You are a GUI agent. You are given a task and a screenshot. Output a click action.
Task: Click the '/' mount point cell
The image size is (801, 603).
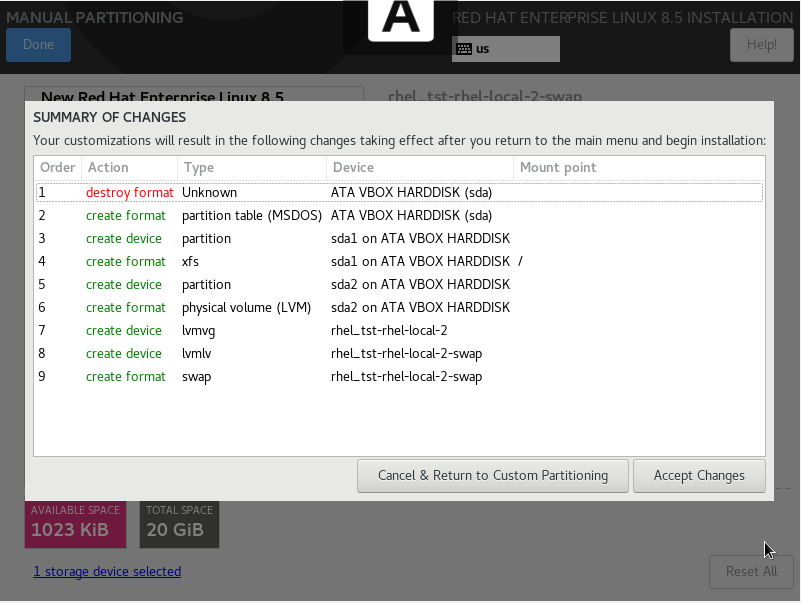click(521, 262)
